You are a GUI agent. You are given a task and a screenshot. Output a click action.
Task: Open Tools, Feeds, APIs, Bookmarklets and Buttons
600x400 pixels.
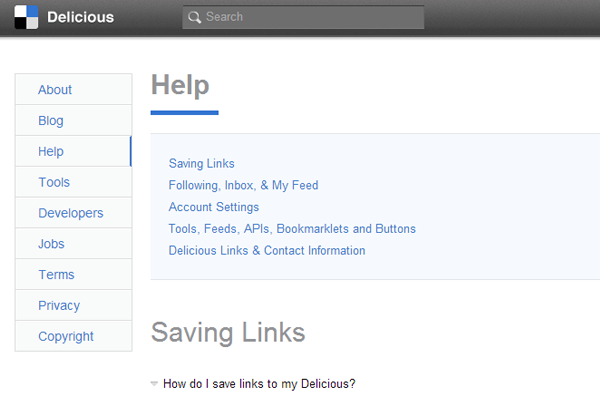[x=292, y=229]
